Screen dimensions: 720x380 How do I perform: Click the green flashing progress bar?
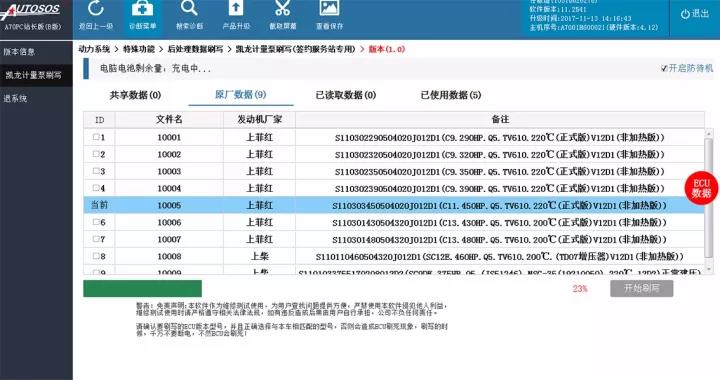(x=142, y=289)
